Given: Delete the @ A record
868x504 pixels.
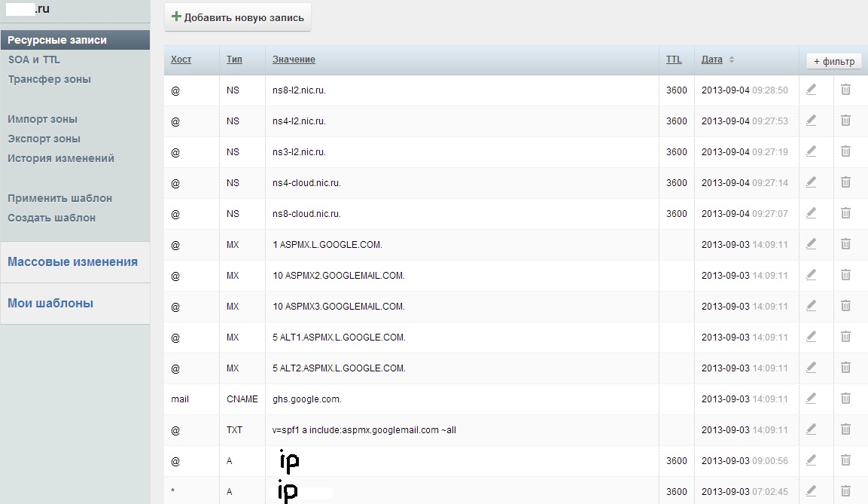Looking at the screenshot, I should [845, 460].
